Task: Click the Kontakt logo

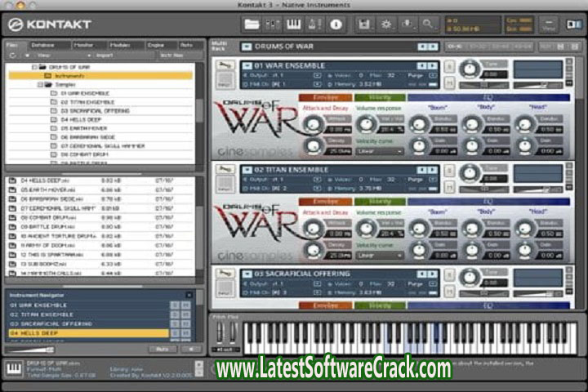Action: (x=49, y=24)
